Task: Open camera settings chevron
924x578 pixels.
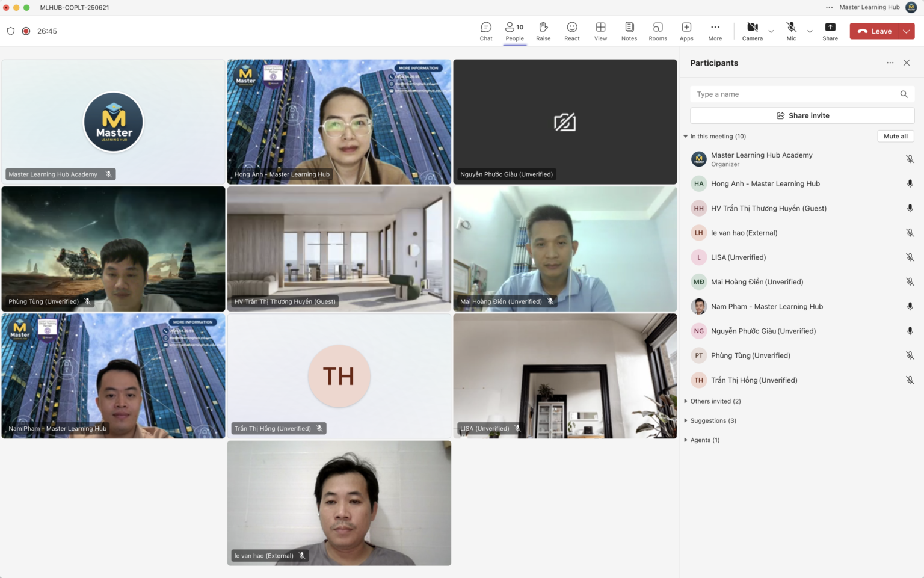Action: [771, 31]
